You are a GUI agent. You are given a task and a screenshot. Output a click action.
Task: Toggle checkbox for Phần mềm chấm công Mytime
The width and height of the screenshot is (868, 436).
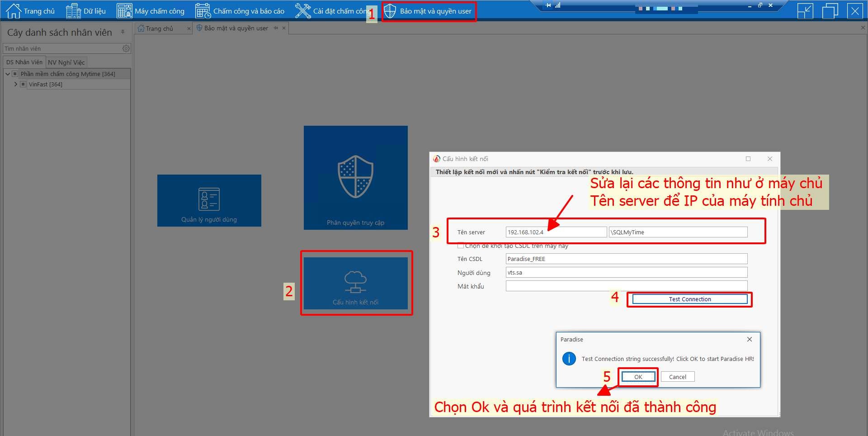[15, 74]
